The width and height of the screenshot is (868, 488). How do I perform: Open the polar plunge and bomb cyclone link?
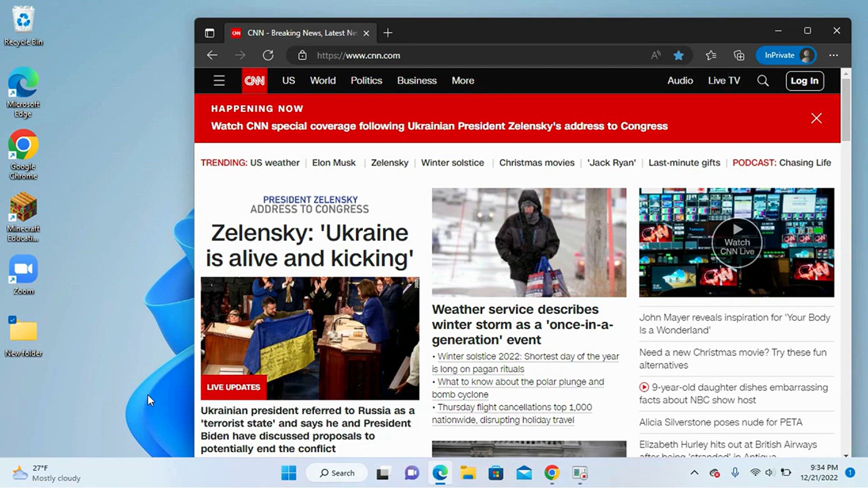click(519, 388)
